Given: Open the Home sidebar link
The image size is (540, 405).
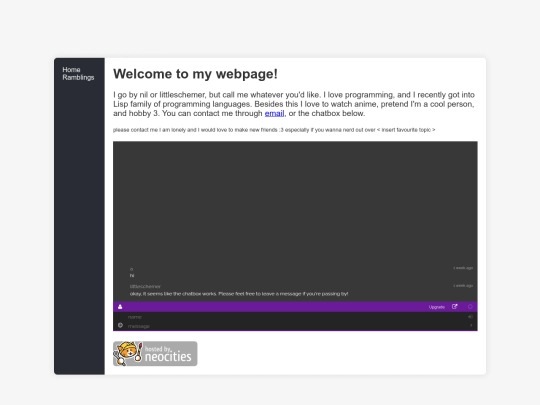Looking at the screenshot, I should pyautogui.click(x=71, y=70).
